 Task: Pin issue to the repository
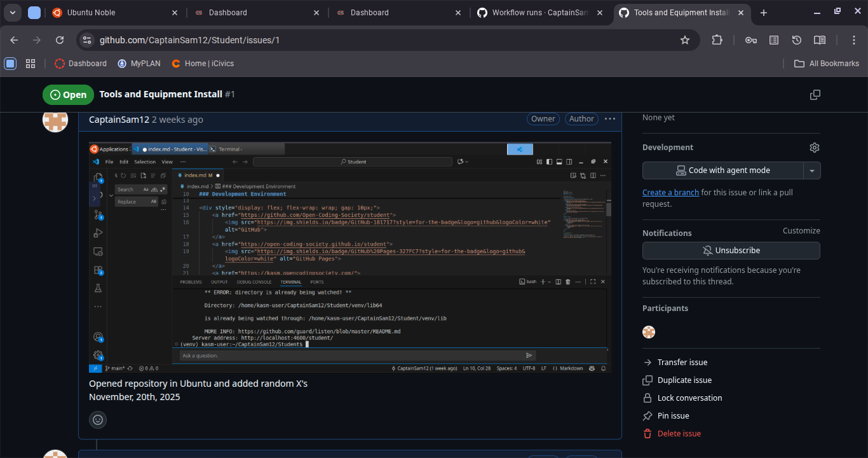coord(673,416)
